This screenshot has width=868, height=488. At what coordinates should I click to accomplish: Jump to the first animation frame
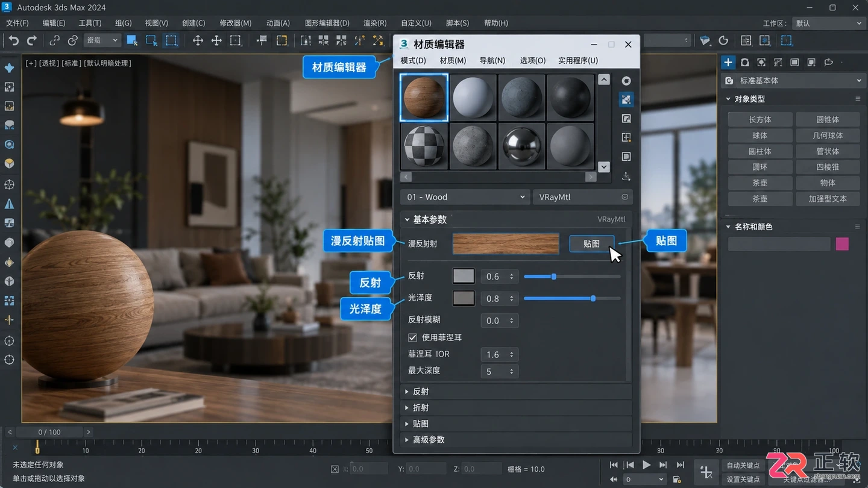[614, 465]
